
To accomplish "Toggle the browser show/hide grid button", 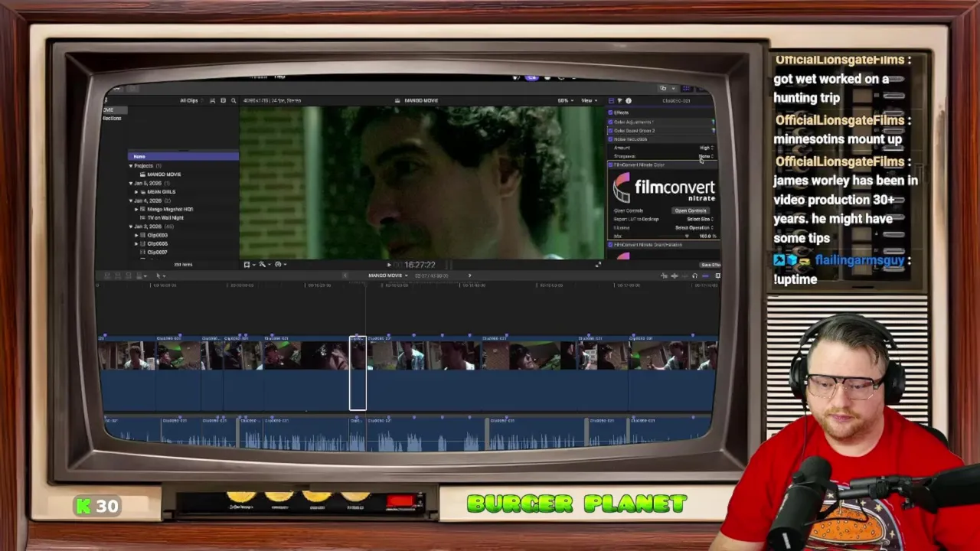I will [x=686, y=88].
